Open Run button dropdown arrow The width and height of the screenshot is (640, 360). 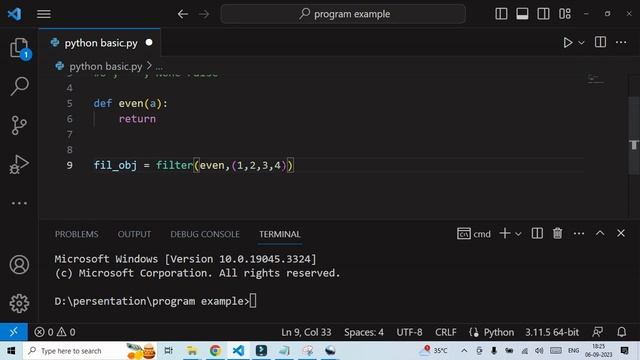pyautogui.click(x=581, y=42)
